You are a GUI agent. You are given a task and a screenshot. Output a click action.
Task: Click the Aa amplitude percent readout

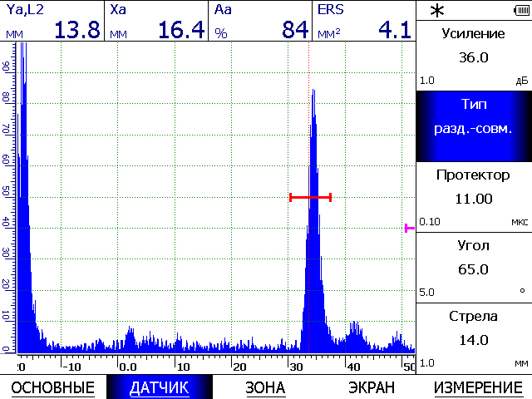pyautogui.click(x=260, y=22)
